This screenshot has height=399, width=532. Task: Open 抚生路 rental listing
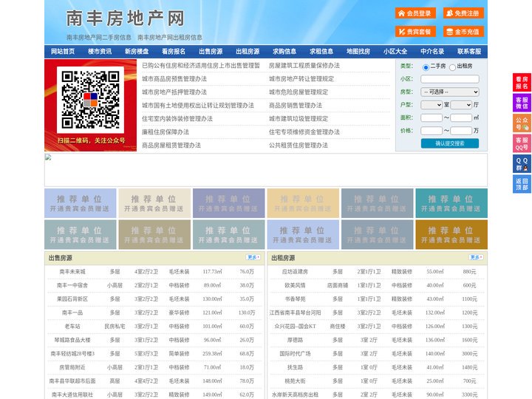(x=295, y=367)
